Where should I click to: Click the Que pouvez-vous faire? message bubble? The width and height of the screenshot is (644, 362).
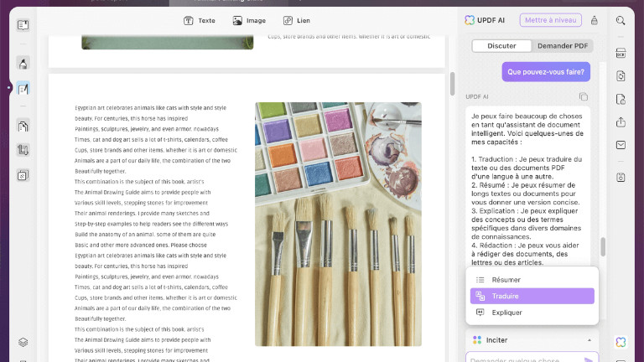[x=546, y=72]
